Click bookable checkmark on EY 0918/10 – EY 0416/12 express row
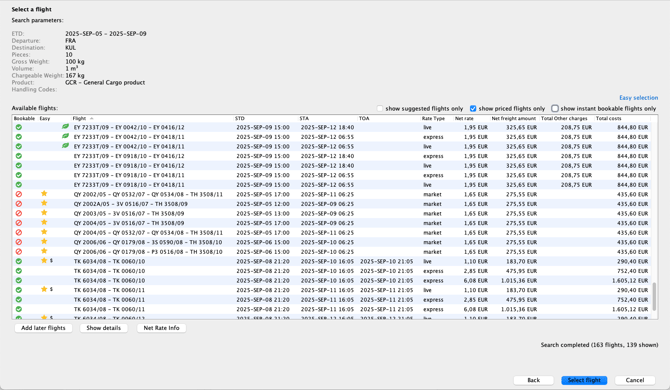The image size is (670, 390). (18, 156)
